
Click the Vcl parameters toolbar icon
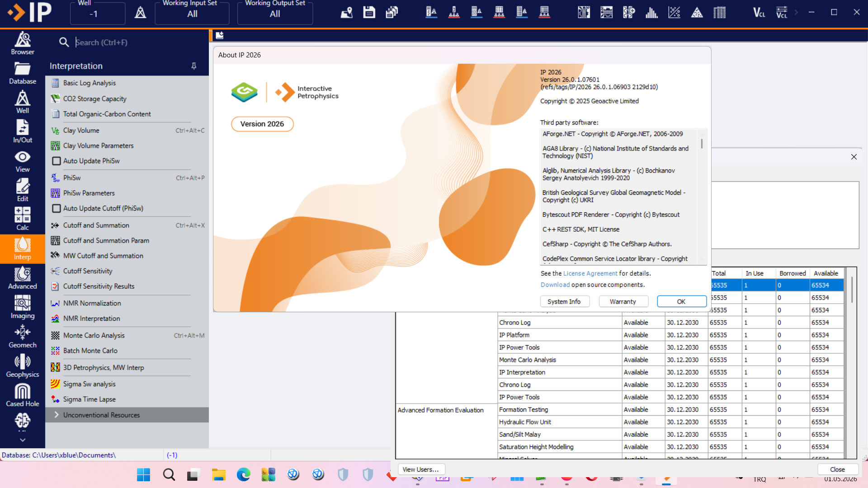point(782,12)
